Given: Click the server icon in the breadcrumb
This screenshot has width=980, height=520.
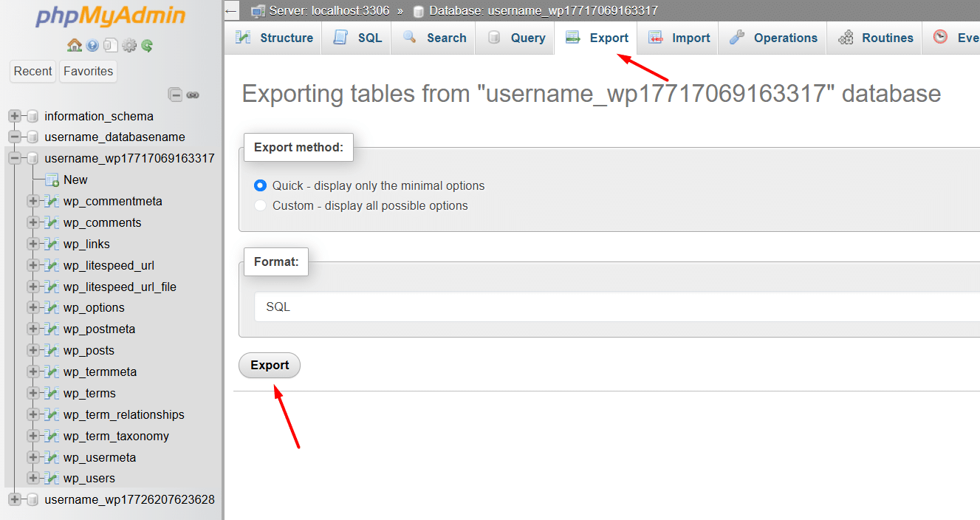Looking at the screenshot, I should point(258,11).
